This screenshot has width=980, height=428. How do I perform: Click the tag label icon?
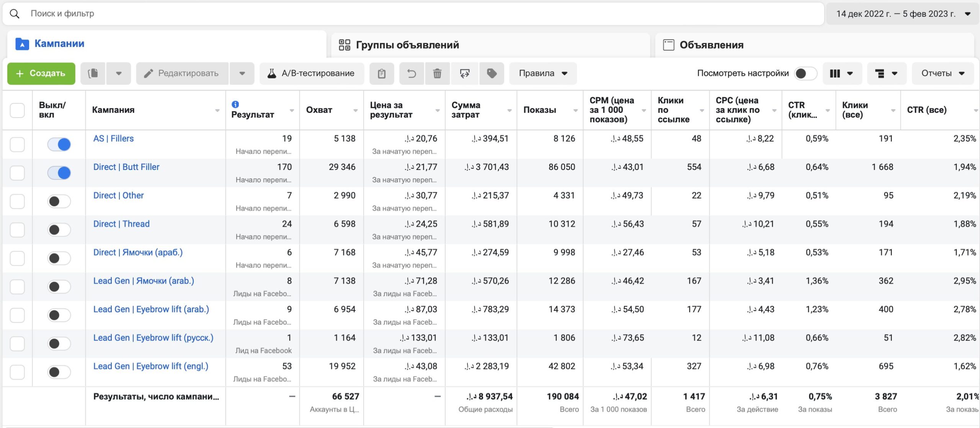pos(492,73)
